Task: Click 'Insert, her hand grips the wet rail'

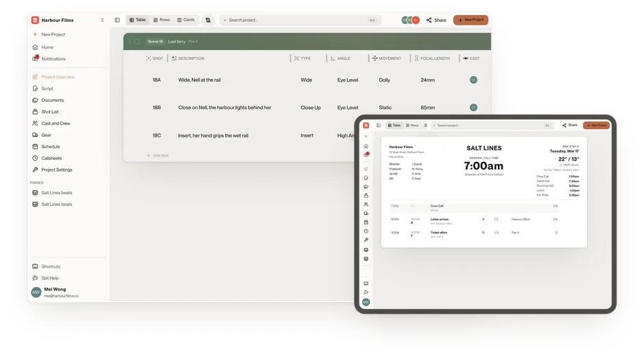Action: point(213,135)
